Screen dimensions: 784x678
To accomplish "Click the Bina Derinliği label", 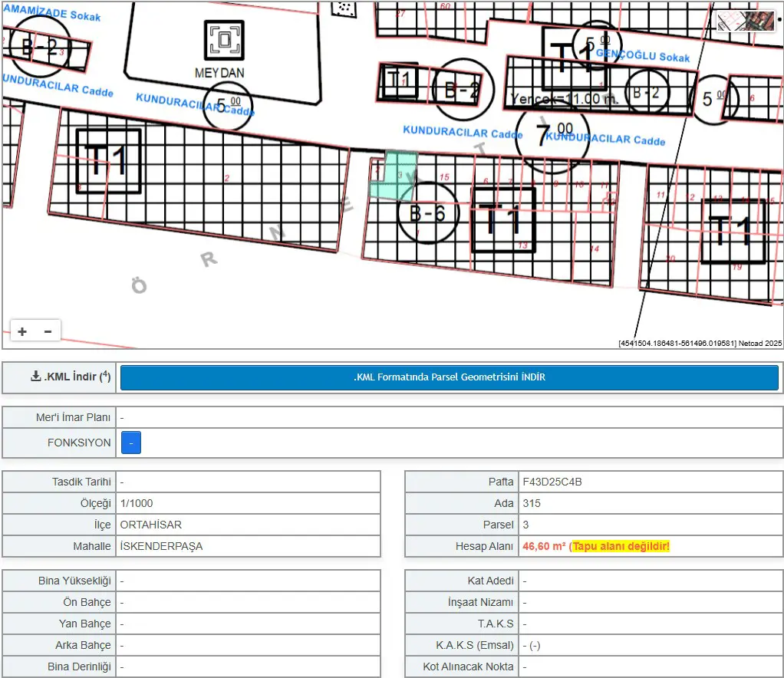I will (79, 667).
